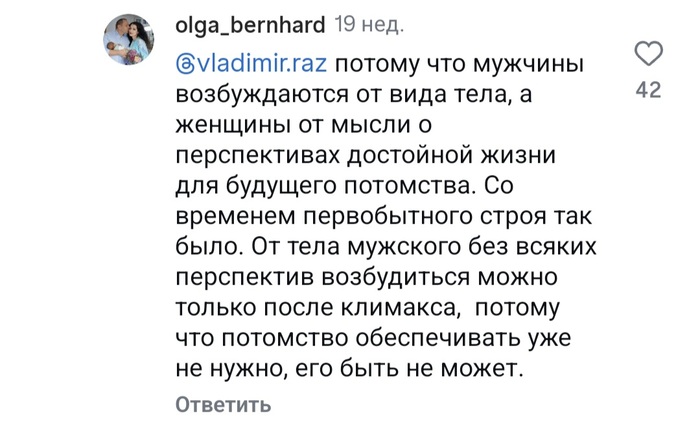The image size is (700, 439).
Task: Click the word женщины in the comment
Action: (233, 125)
